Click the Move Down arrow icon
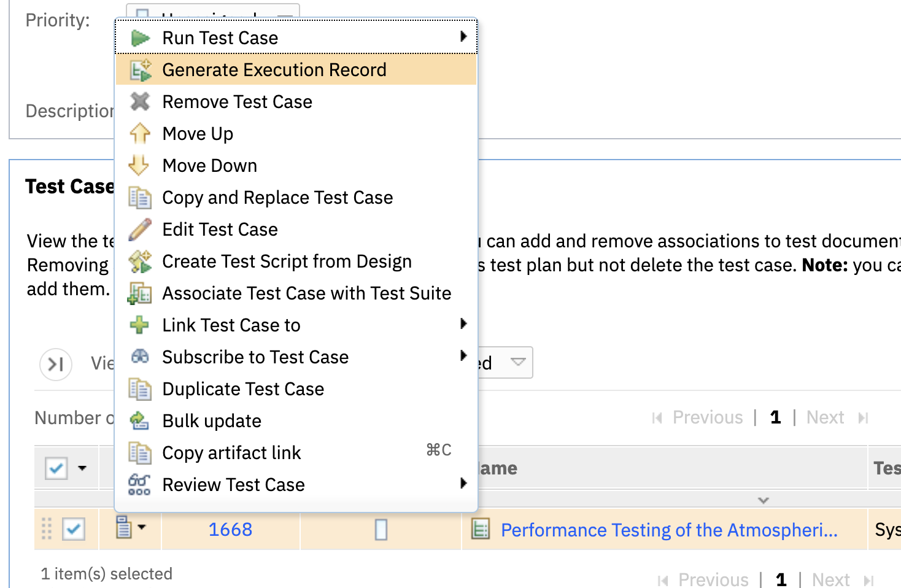Viewport: 901px width, 588px height. click(139, 165)
